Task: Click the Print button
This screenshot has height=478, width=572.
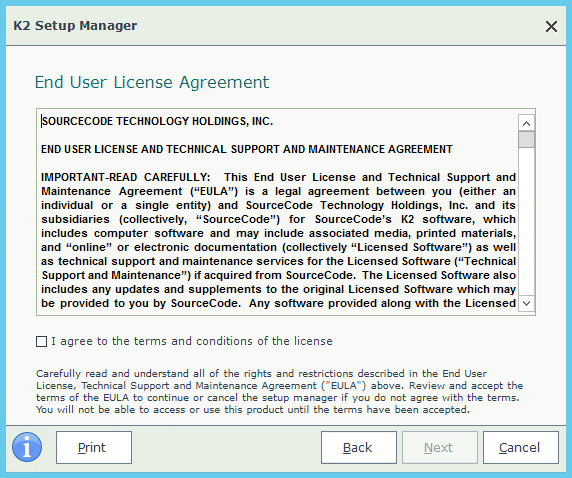Action: pos(94,447)
